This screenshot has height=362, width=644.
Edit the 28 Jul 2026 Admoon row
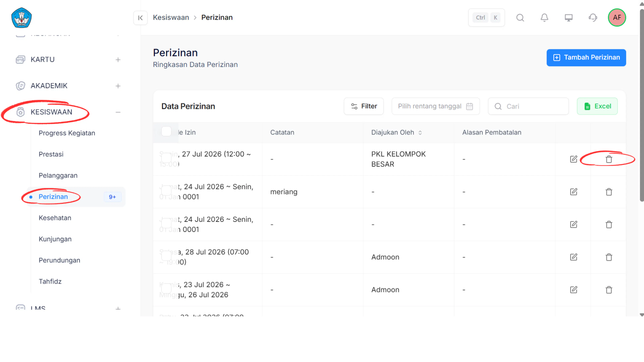[x=574, y=257]
